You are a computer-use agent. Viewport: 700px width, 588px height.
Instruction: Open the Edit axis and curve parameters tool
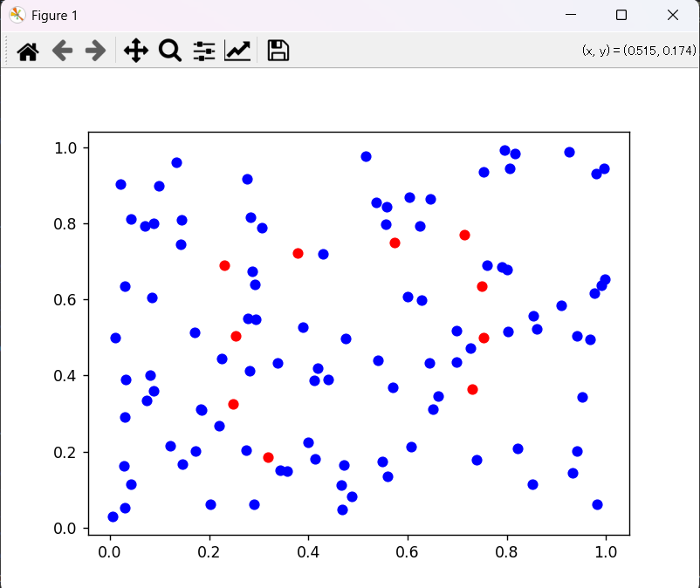pyautogui.click(x=237, y=51)
